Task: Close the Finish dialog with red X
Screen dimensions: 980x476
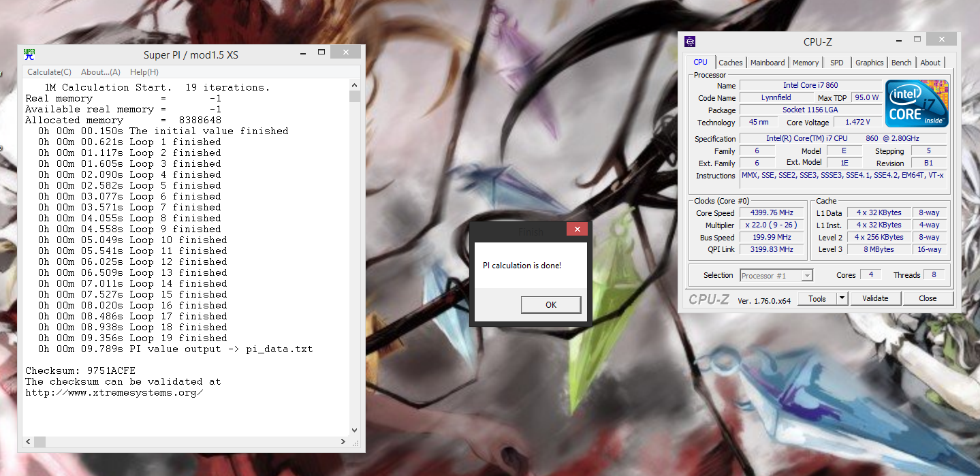Action: pos(577,230)
